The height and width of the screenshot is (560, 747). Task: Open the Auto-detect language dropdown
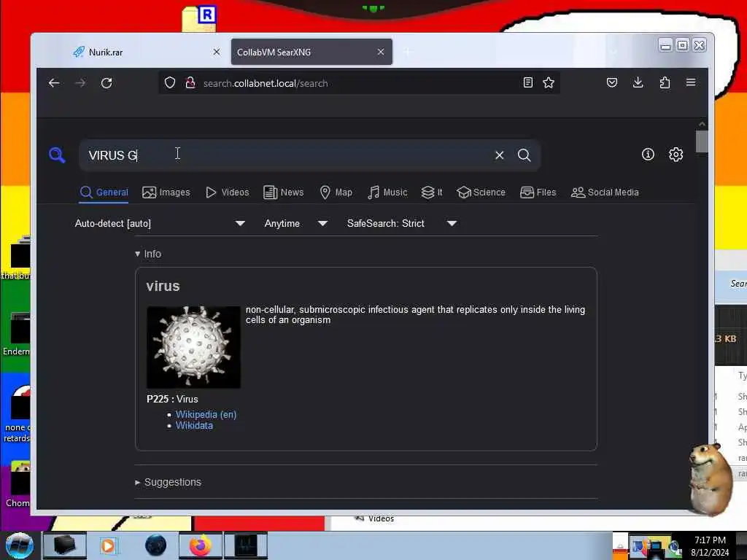click(160, 223)
